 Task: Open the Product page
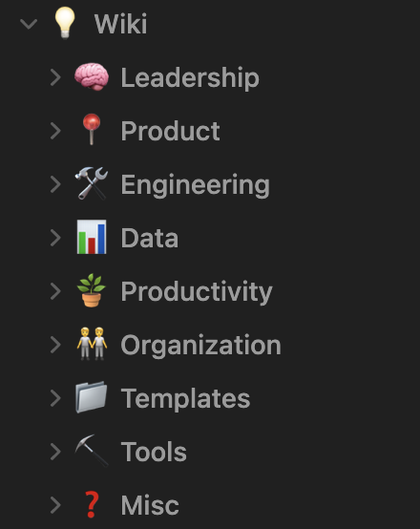point(170,131)
